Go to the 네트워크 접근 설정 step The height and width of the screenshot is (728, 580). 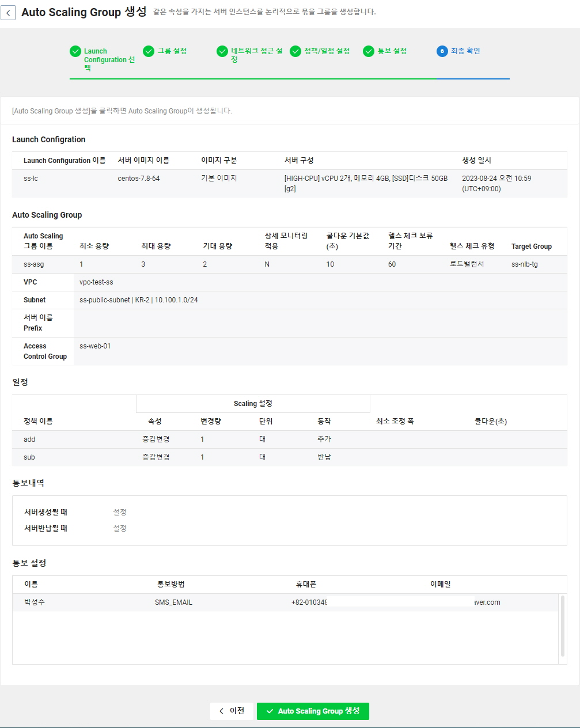(x=257, y=55)
